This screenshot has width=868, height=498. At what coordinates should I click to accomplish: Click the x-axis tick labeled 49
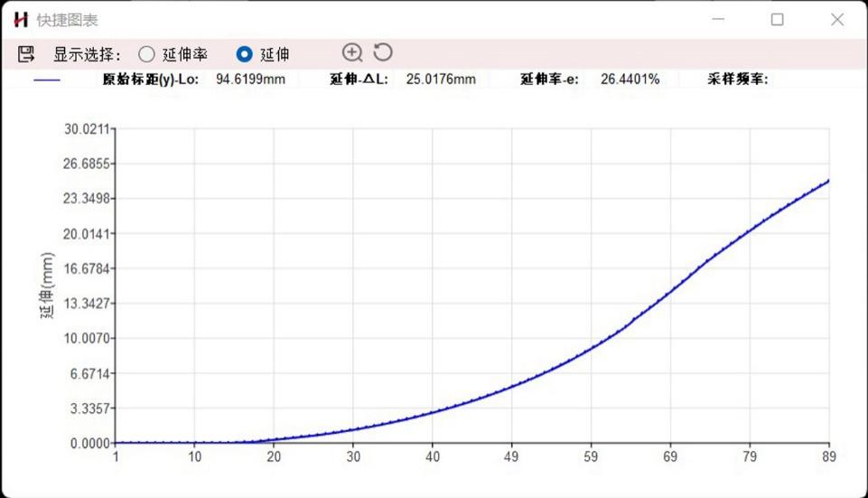point(512,456)
